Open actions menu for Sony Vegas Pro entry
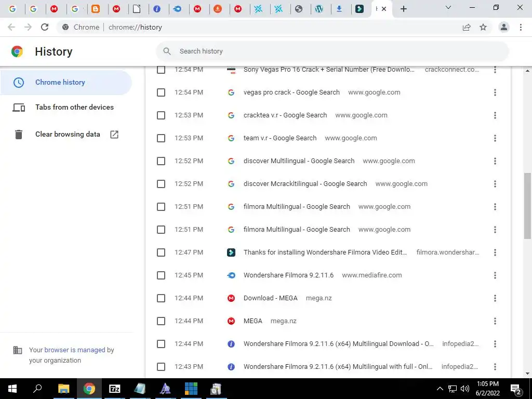 495,70
